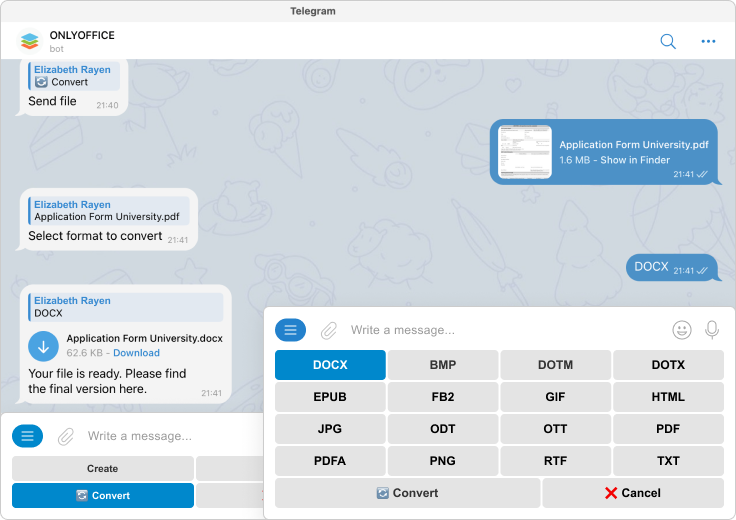Select PDF format button
Viewport: 736px width, 520px height.
click(x=668, y=428)
